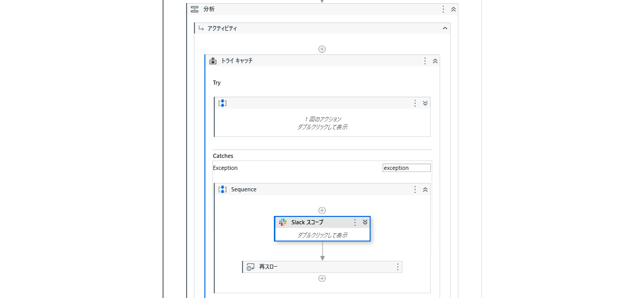Open the 再スロー options menu
The image size is (644, 298).
[x=397, y=267]
